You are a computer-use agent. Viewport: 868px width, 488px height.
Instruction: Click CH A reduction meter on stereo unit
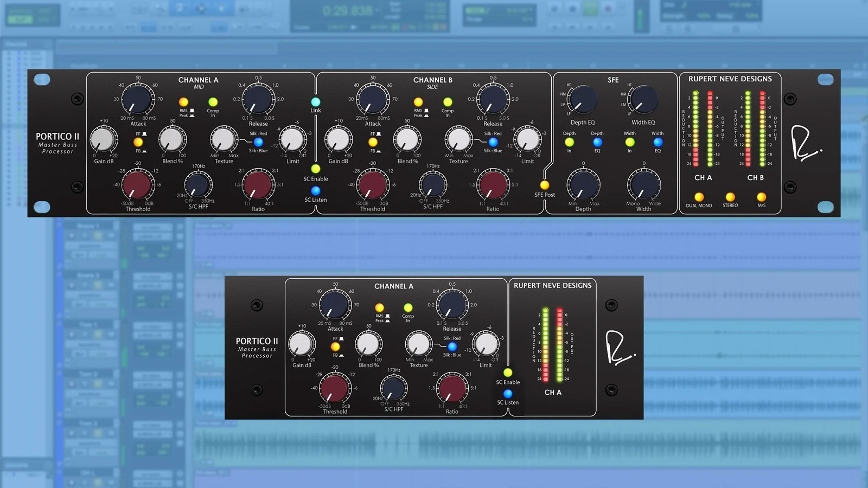point(695,129)
